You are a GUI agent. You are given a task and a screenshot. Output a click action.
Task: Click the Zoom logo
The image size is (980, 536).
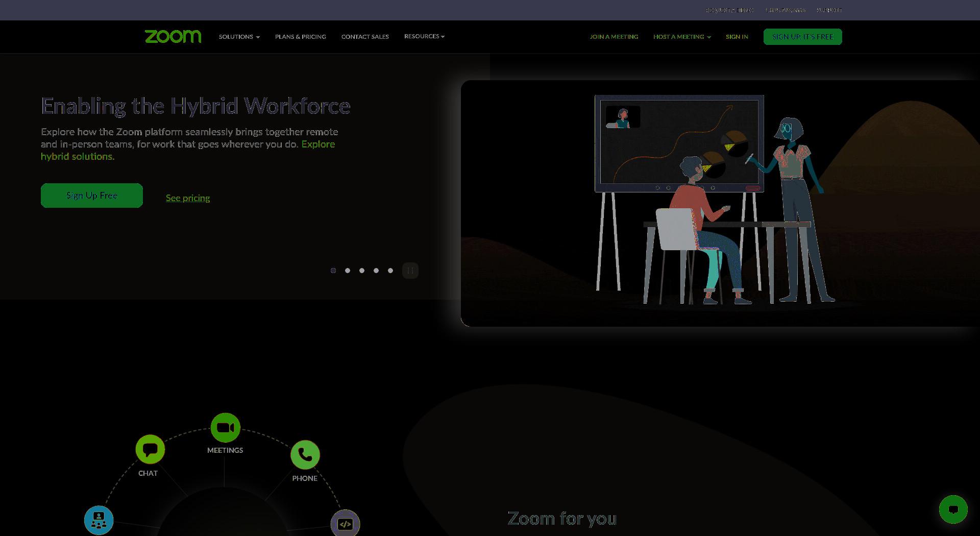pos(173,36)
